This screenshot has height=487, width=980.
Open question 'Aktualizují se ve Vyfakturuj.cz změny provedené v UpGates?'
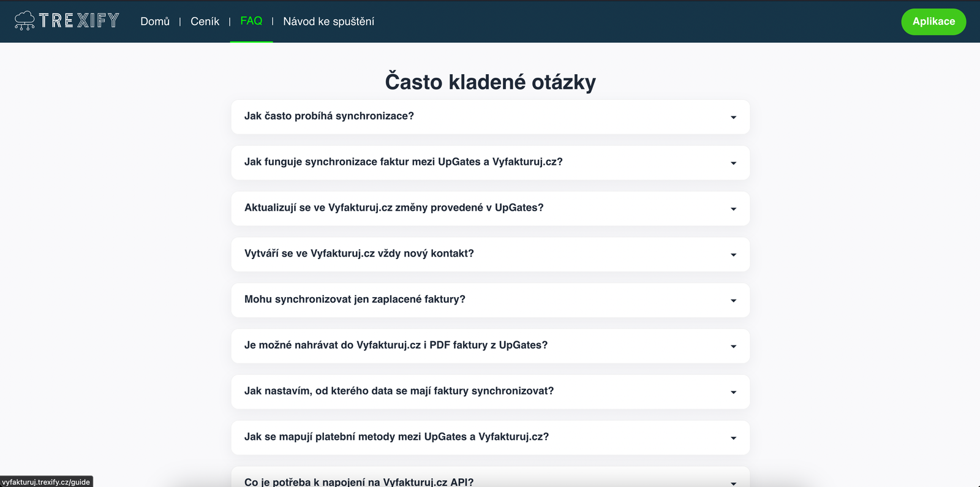490,208
